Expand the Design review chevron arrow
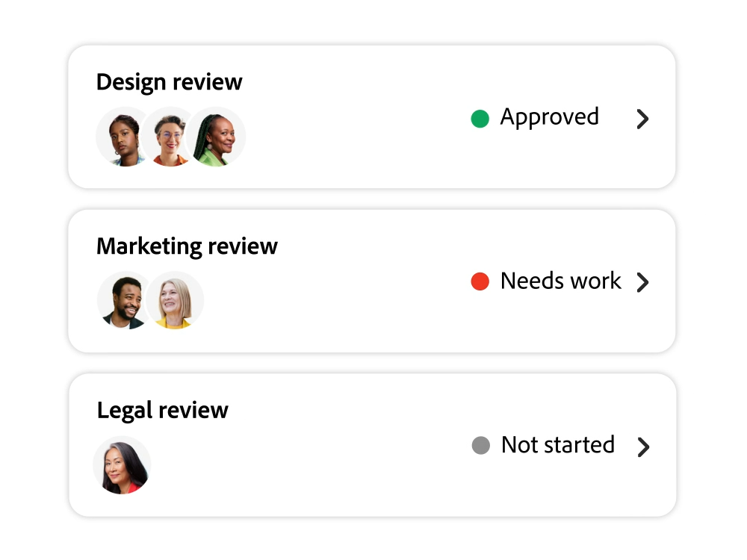Screen dimensions: 747x560 click(x=642, y=119)
